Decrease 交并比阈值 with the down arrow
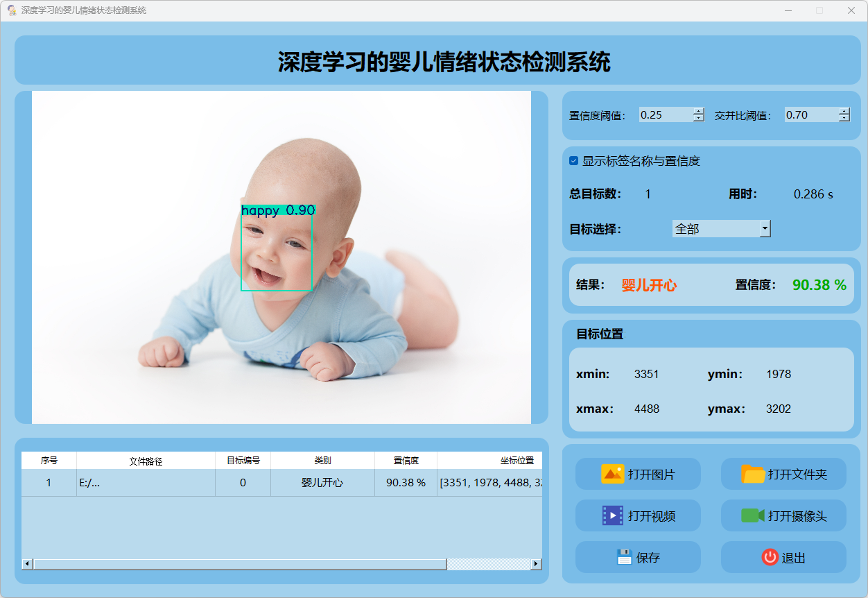868x598 pixels. [844, 118]
